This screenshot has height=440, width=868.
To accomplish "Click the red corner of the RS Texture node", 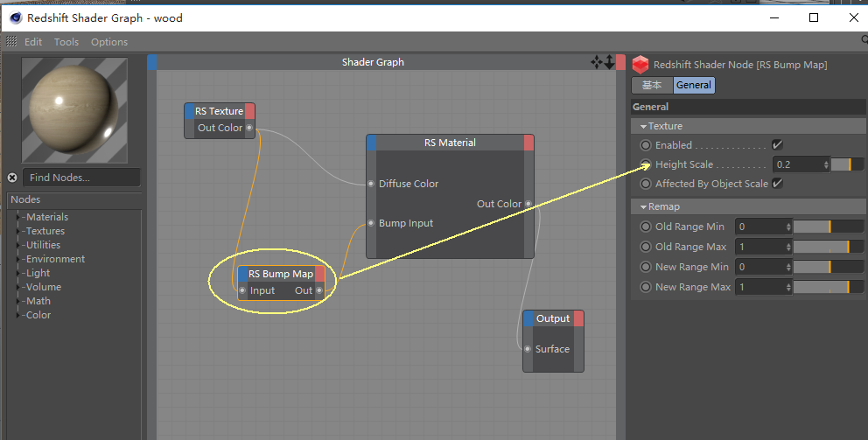I will click(249, 111).
